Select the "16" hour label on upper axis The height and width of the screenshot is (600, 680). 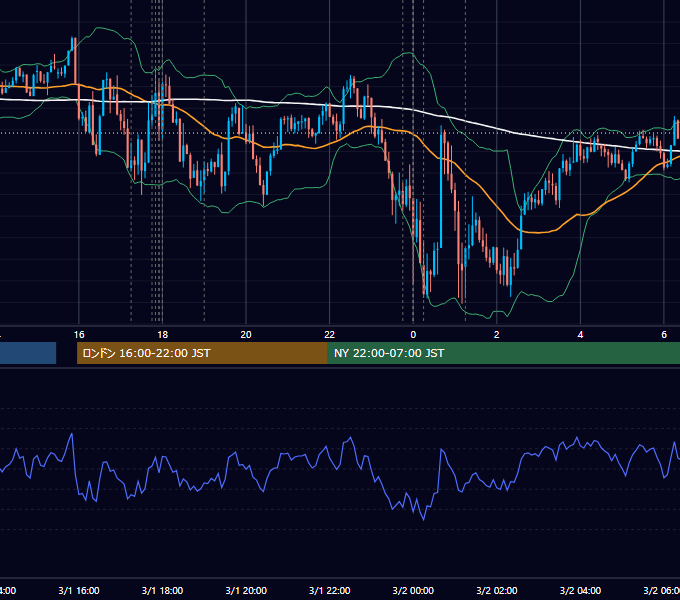pos(79,335)
